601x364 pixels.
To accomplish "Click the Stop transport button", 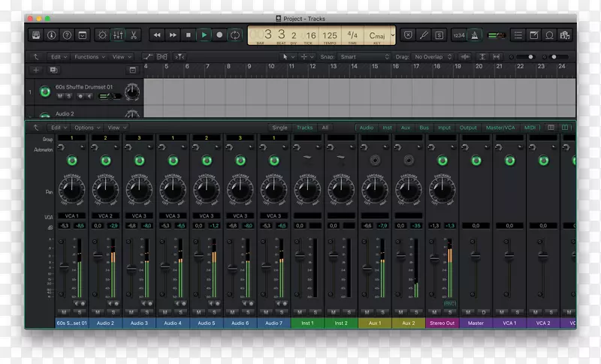I will click(x=188, y=35).
